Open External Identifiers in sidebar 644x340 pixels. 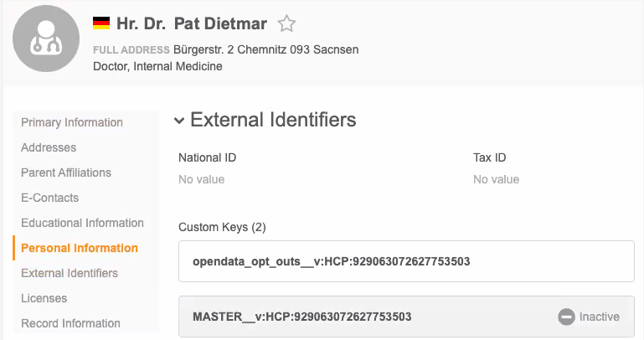point(70,273)
